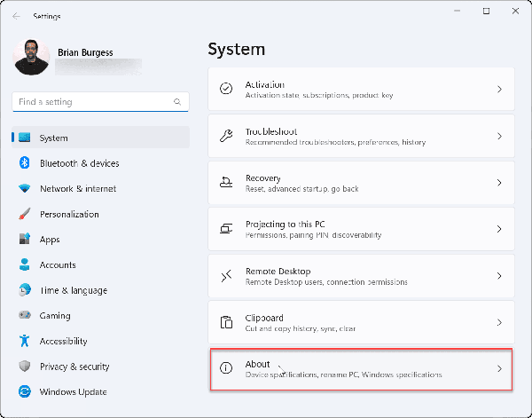Open Windows Update label
The image size is (532, 418).
74,392
